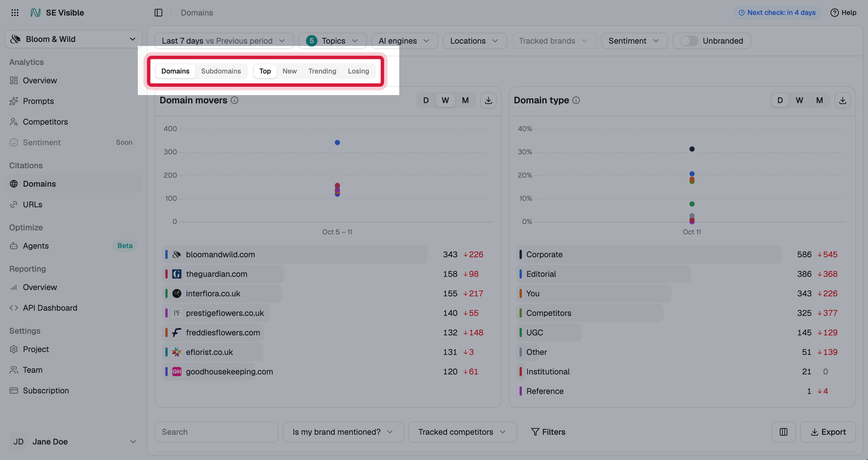The image size is (868, 460).
Task: Click the Search input field
Action: 216,432
